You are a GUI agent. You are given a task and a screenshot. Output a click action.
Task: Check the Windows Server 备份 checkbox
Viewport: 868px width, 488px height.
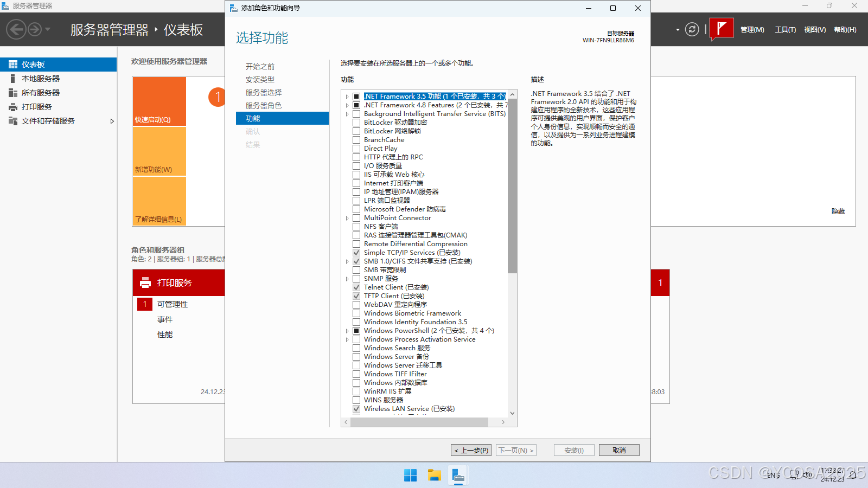[356, 357]
